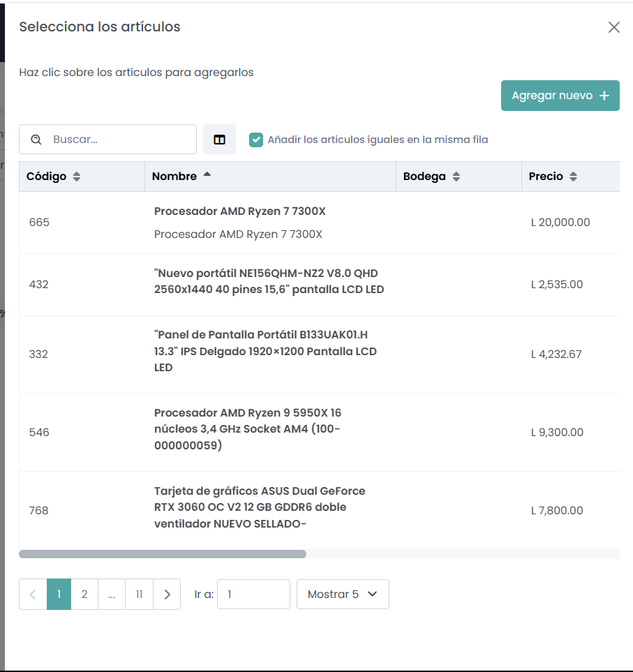Go to previous page arrow

tap(33, 595)
